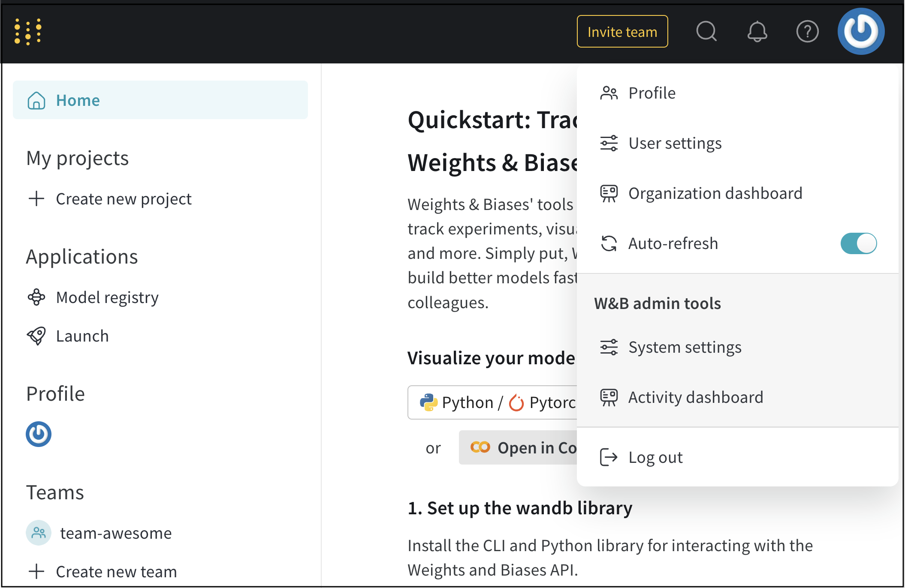
Task: Open User settings menu item
Action: [675, 143]
